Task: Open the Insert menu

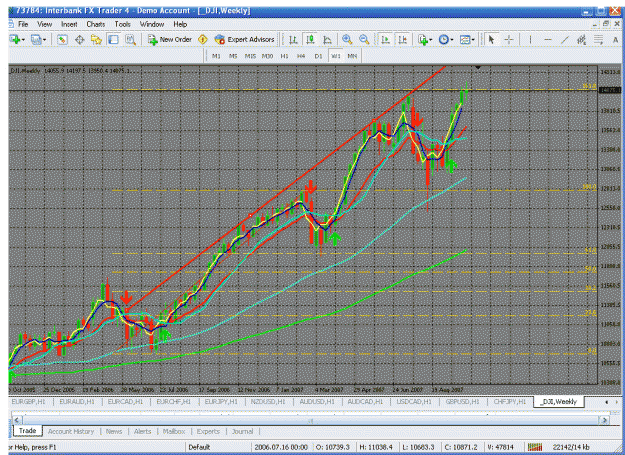Action: pyautogui.click(x=69, y=24)
